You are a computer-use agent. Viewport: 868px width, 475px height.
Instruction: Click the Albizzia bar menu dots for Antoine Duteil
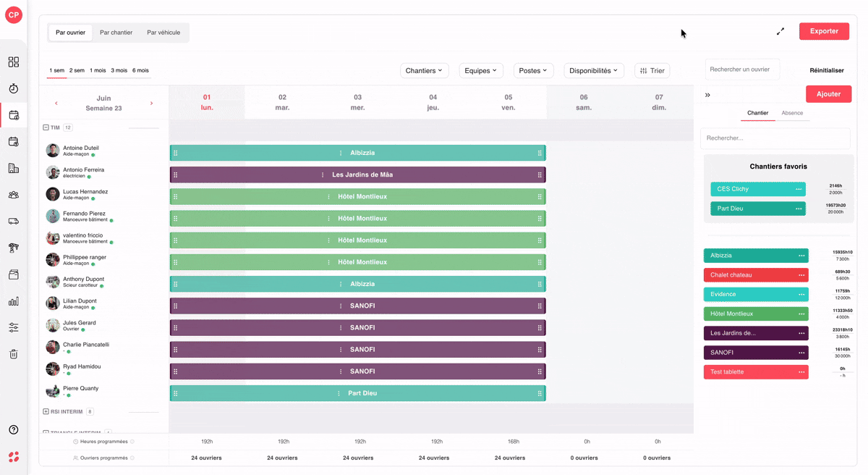tap(341, 153)
